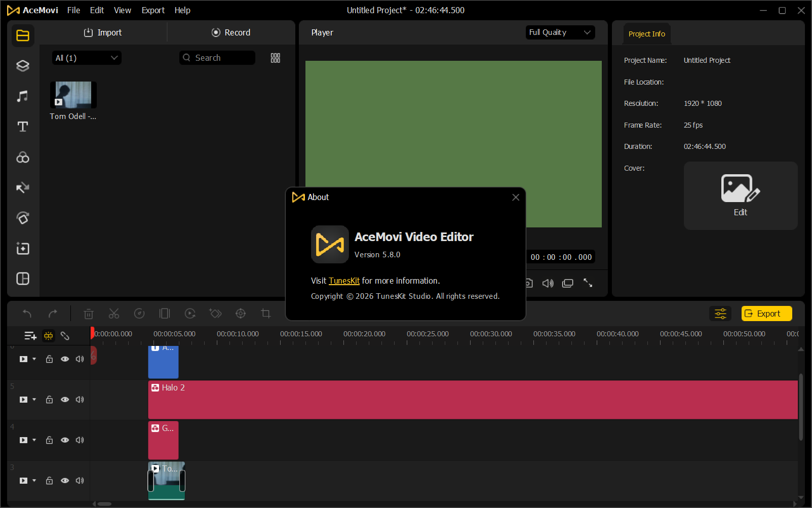This screenshot has height=508, width=812.
Task: Lock track 3 with its padlock
Action: 49,481
